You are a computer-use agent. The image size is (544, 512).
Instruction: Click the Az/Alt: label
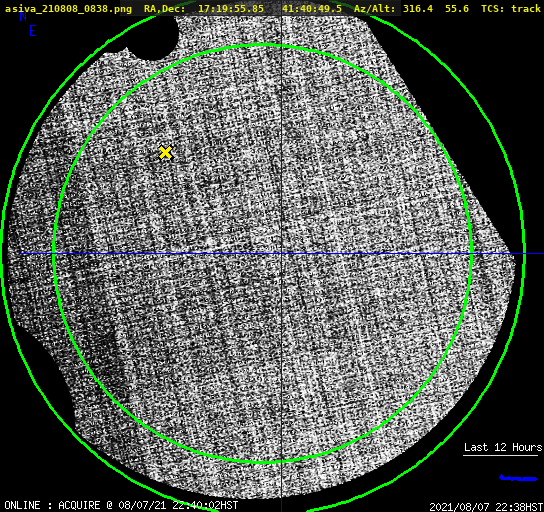pyautogui.click(x=375, y=9)
